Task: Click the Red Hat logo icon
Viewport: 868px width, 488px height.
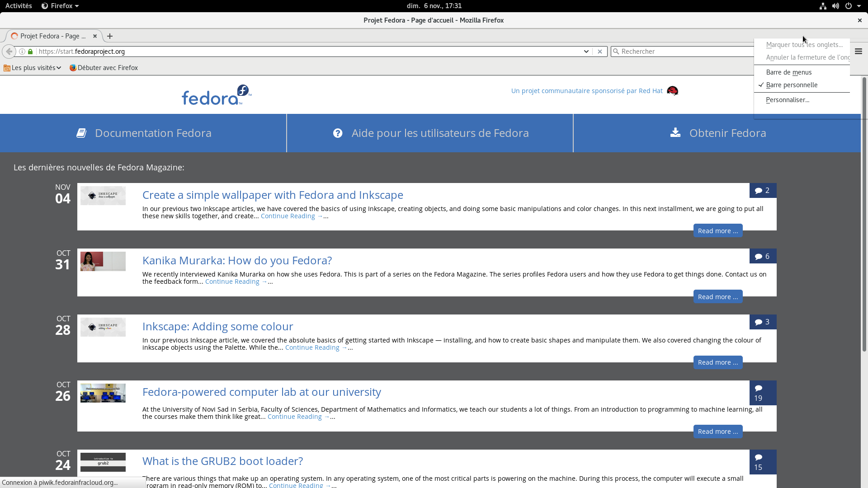Action: (x=672, y=91)
